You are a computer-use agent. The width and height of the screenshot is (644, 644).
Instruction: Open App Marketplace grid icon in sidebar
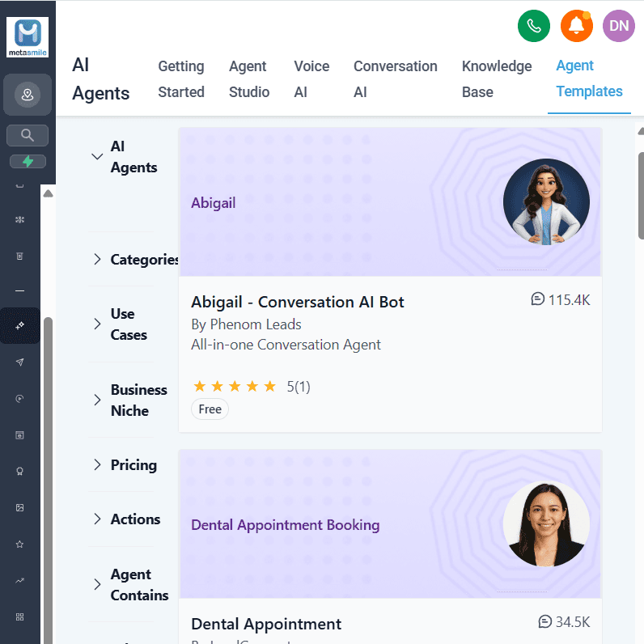19,616
